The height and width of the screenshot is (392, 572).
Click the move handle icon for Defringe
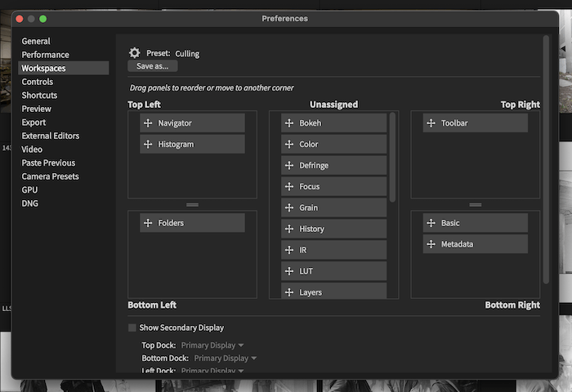point(289,165)
